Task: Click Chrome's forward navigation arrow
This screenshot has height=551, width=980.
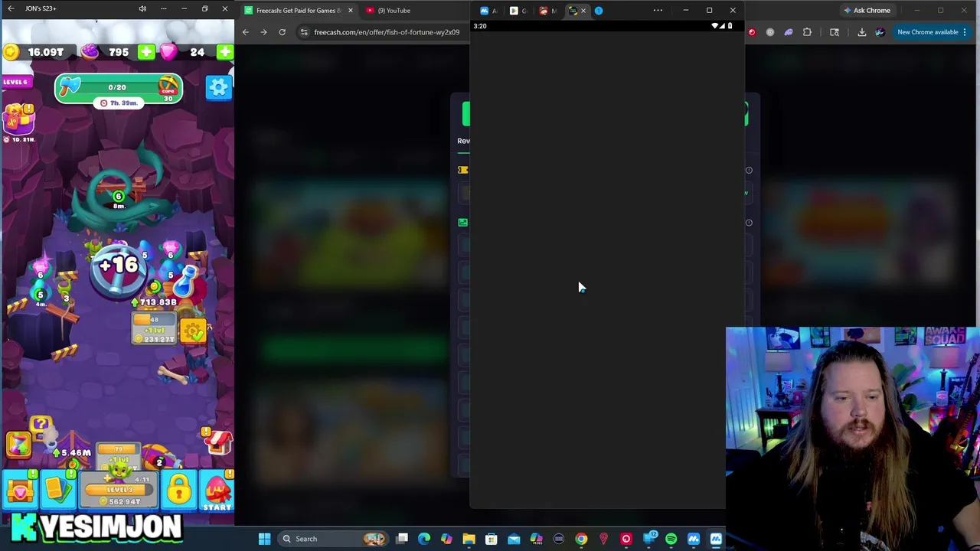Action: click(263, 32)
